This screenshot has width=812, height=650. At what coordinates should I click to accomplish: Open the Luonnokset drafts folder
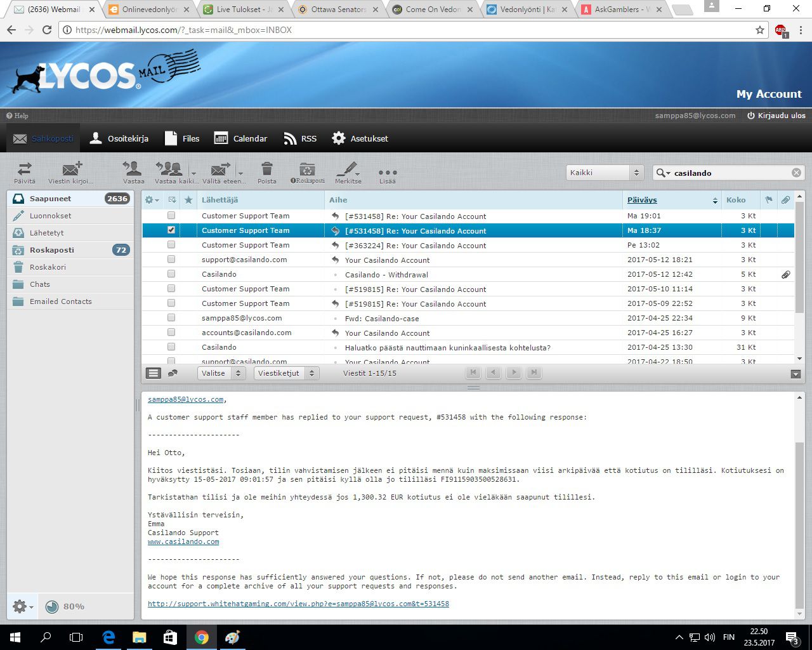coord(70,216)
